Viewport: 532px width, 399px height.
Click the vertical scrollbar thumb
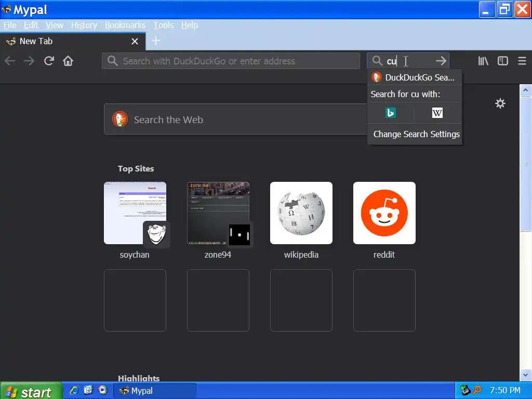click(x=525, y=164)
